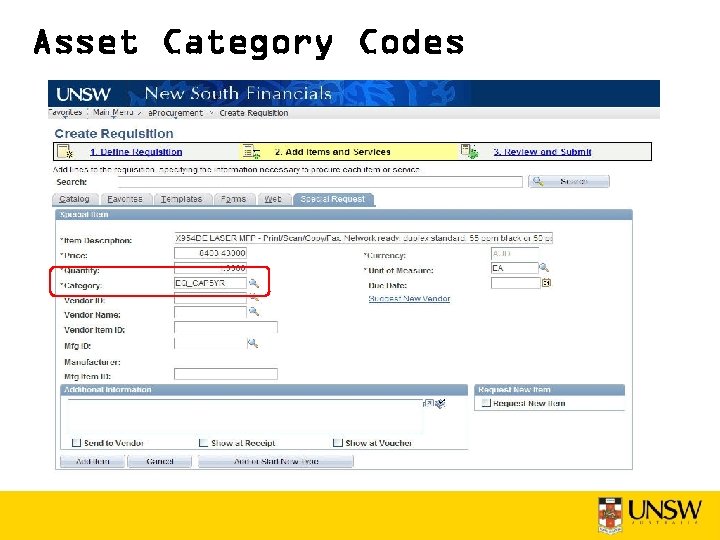The image size is (720, 540).
Task: Click the Vendor Item ID field
Action: tap(226, 327)
